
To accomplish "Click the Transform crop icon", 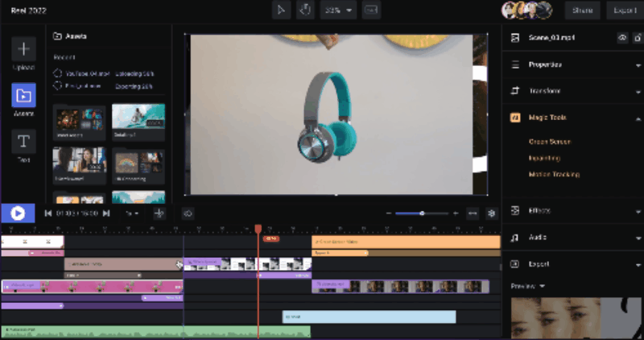I will click(x=515, y=91).
